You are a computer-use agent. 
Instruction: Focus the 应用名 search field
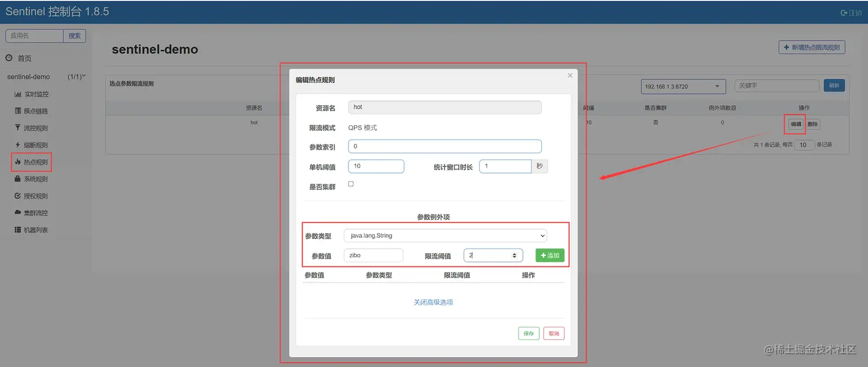pyautogui.click(x=34, y=36)
